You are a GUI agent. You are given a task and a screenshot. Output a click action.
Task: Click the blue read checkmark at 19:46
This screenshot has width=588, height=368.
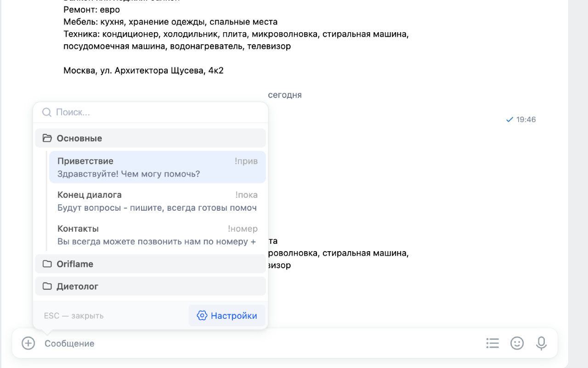[x=509, y=120]
